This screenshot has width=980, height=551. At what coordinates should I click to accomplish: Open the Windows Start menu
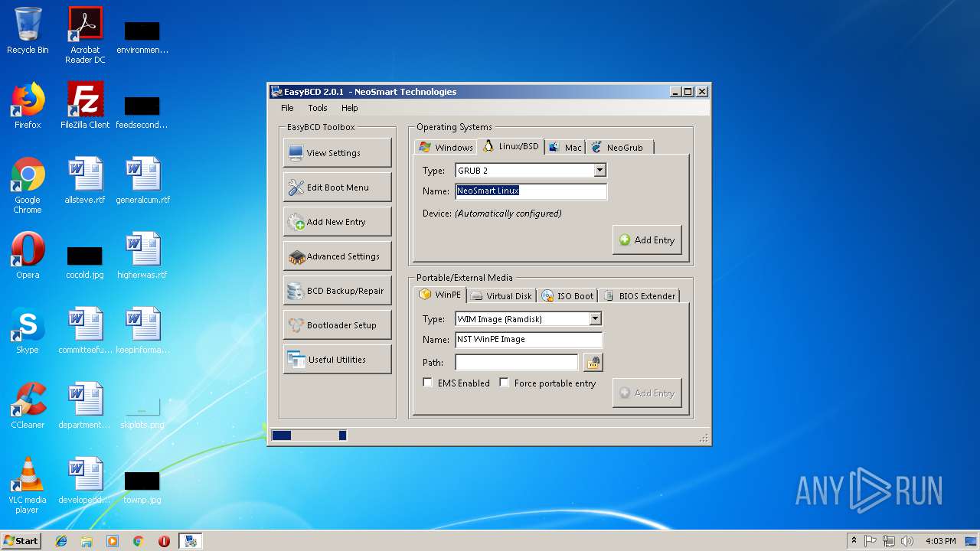[21, 540]
